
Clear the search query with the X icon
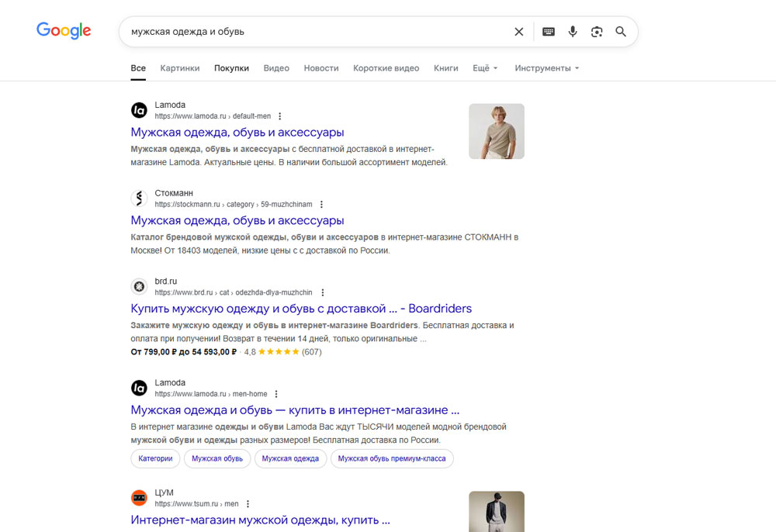(518, 32)
